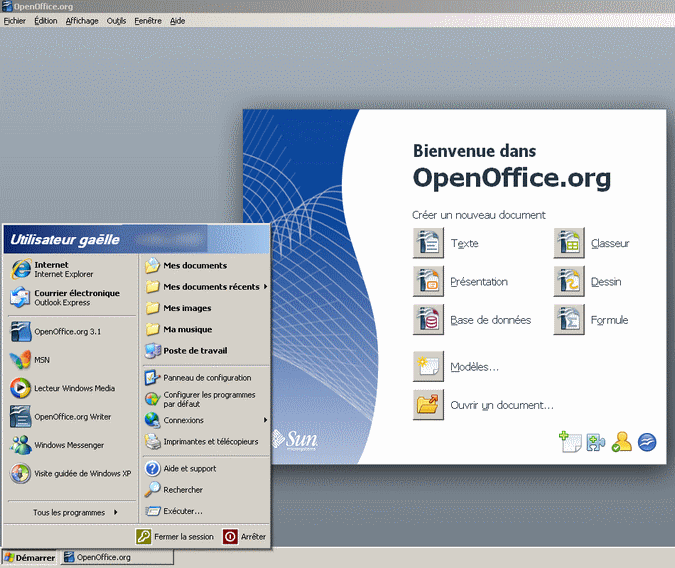Open Outlook Express Courrier électronique

click(72, 298)
